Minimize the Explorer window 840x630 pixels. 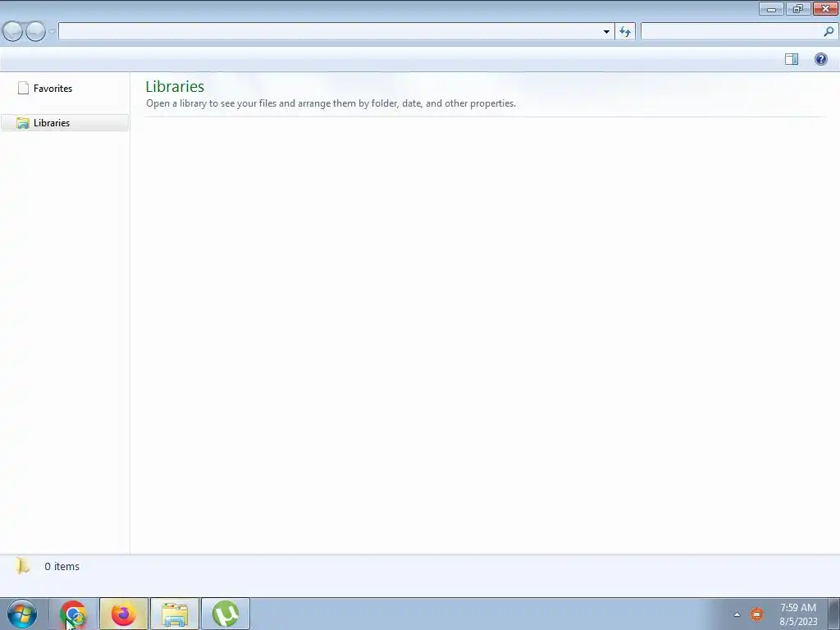(x=771, y=8)
